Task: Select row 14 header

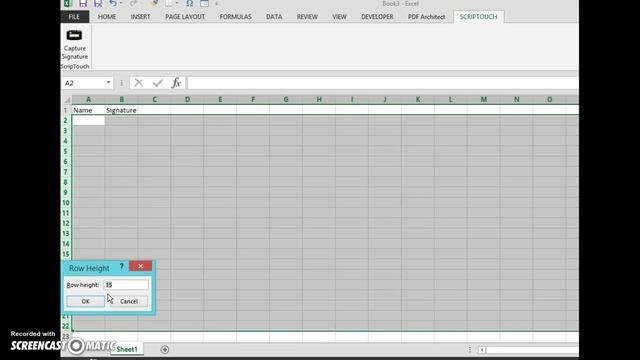Action: pos(66,244)
